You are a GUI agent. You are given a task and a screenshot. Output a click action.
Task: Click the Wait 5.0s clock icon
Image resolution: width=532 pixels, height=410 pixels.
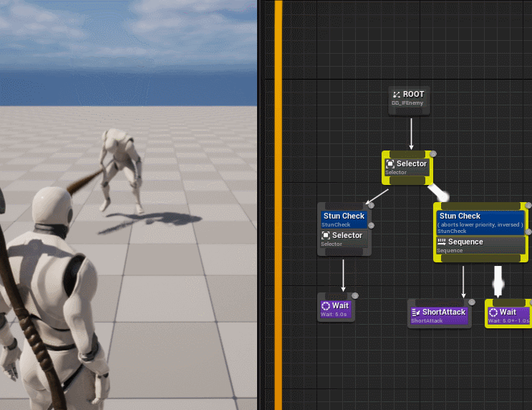pyautogui.click(x=326, y=306)
